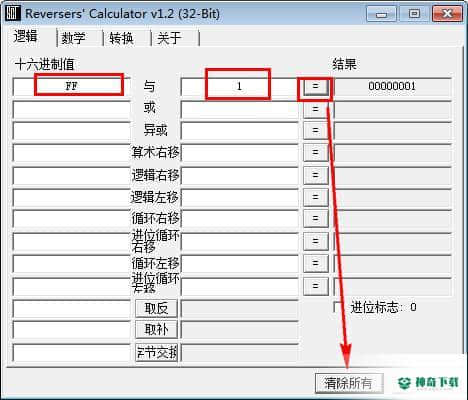
Task: Click the application icon in title bar
Action: pos(13,13)
